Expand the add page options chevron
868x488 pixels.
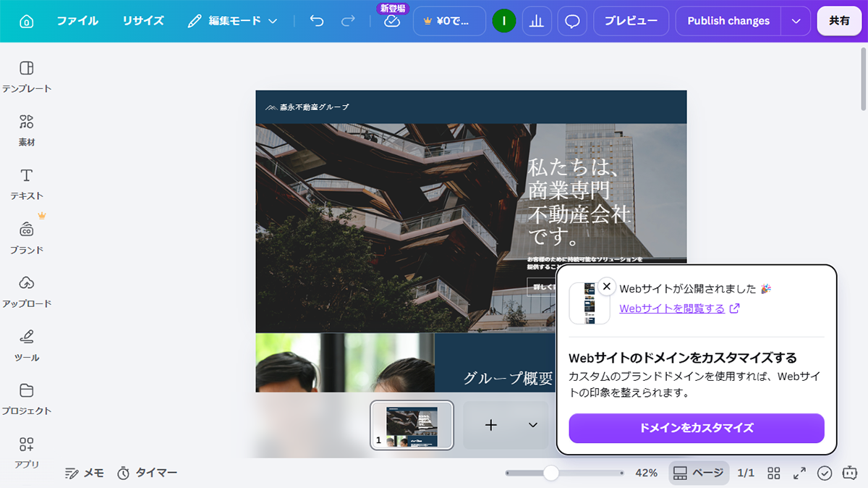(x=533, y=425)
